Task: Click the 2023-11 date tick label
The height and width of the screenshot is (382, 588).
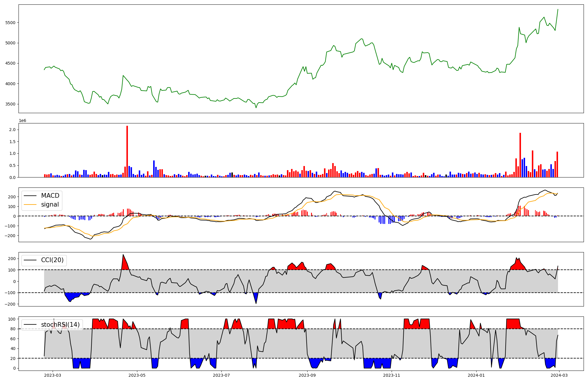Action: pyautogui.click(x=392, y=375)
